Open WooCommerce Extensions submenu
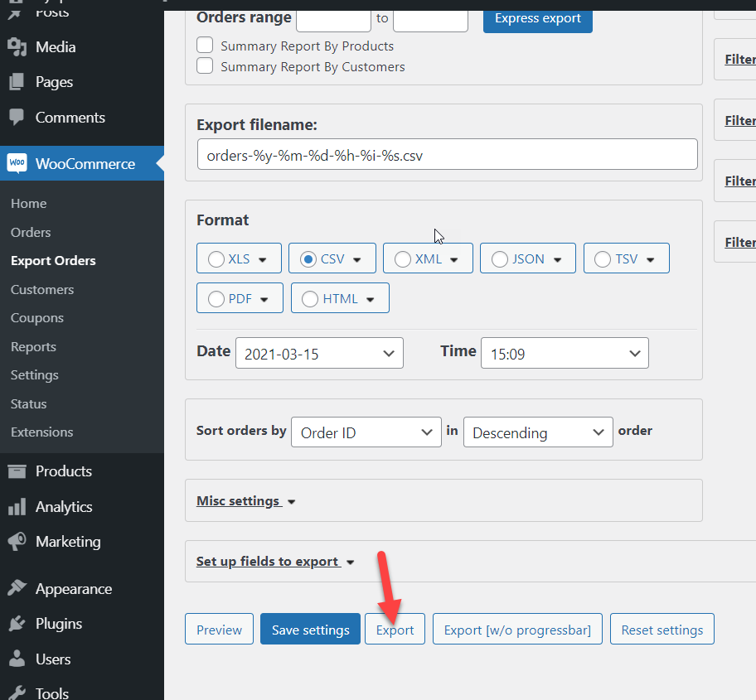The image size is (756, 700). [42, 432]
